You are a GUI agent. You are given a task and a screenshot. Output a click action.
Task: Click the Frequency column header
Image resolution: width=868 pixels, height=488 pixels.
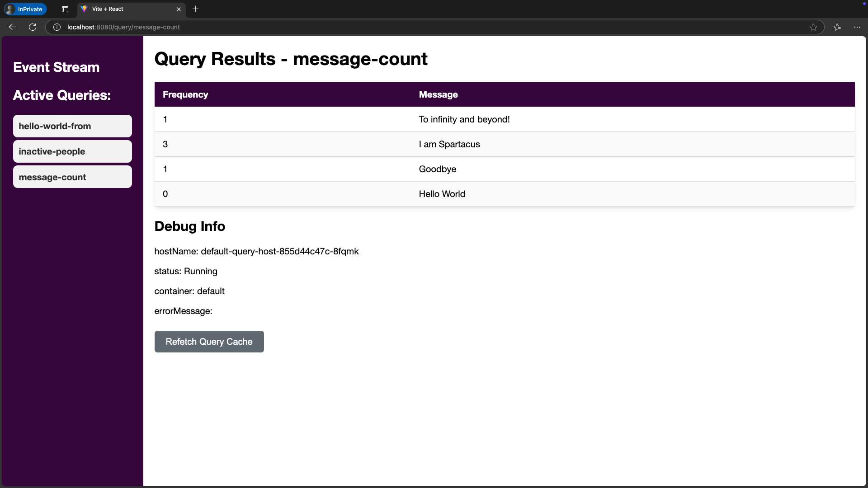[185, 94]
